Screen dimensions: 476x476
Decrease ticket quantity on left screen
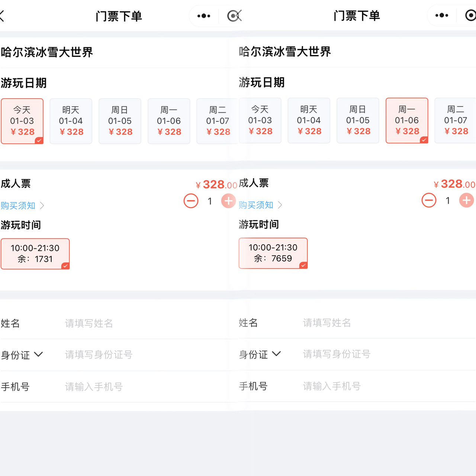coord(191,201)
